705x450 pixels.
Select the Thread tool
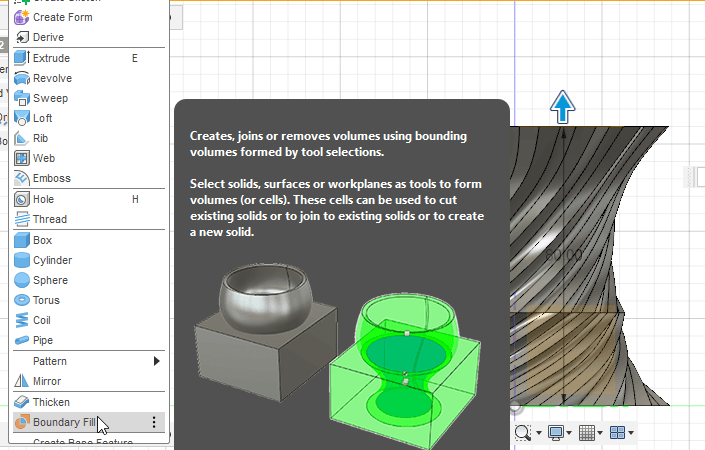pyautogui.click(x=50, y=219)
